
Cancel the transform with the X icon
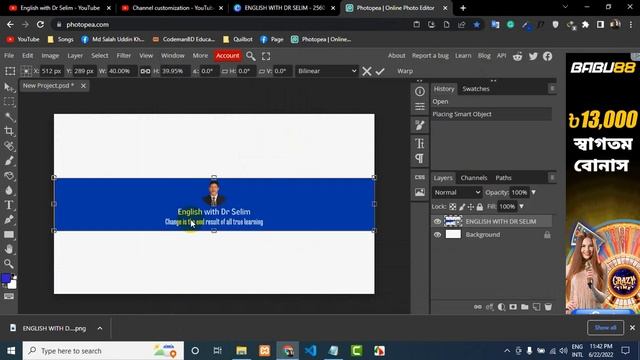pyautogui.click(x=367, y=71)
